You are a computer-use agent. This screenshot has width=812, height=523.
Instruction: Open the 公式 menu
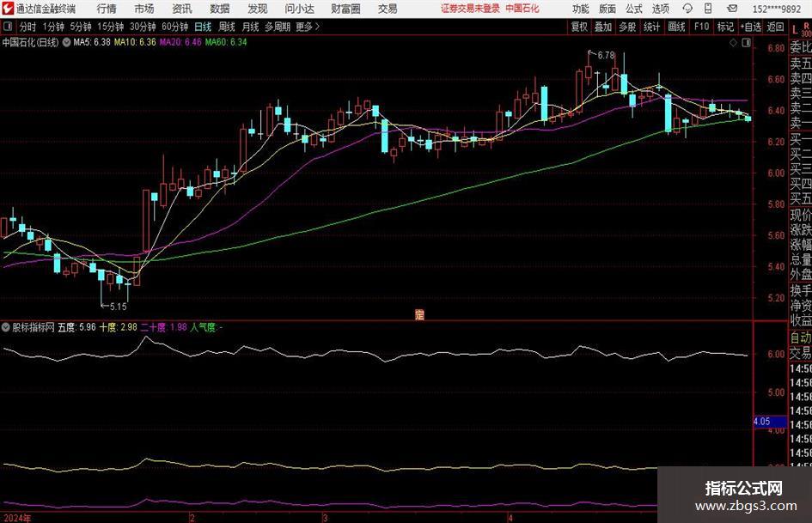pyautogui.click(x=634, y=9)
